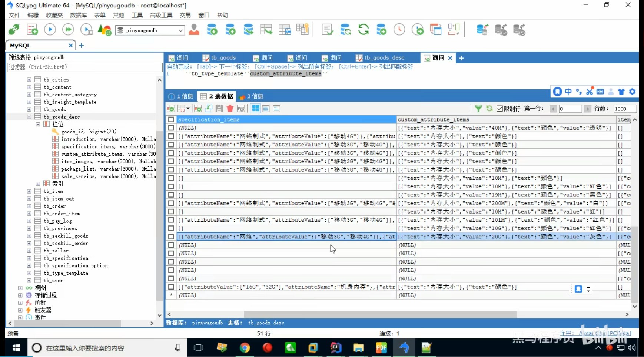This screenshot has height=357, width=644.
Task: Check the row with value 101M checkbox
Action: pyautogui.click(x=171, y=220)
